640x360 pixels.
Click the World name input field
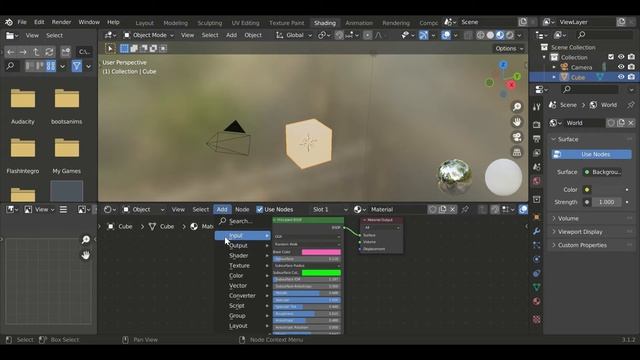pos(584,123)
